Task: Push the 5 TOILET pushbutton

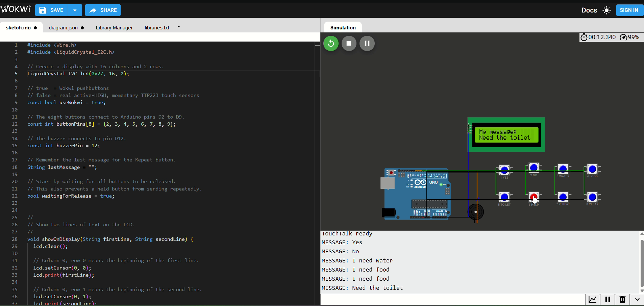Action: coord(504,197)
